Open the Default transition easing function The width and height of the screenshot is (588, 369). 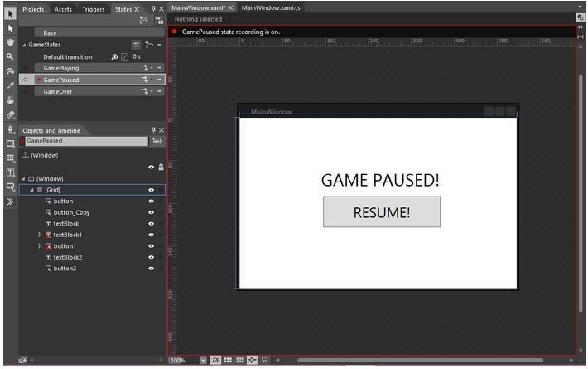[124, 56]
